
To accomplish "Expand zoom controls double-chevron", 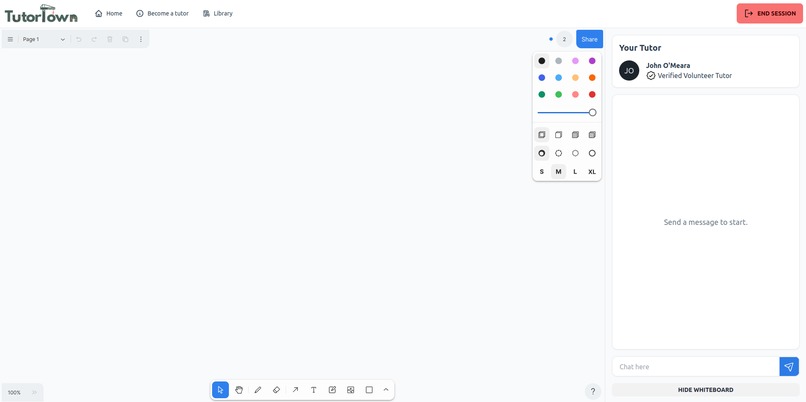I will pos(34,392).
